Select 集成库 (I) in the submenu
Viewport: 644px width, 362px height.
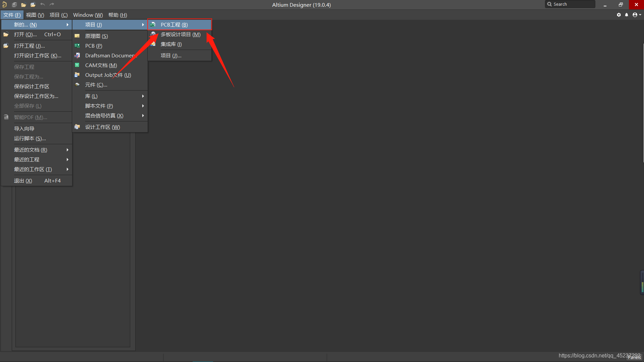[x=171, y=44]
